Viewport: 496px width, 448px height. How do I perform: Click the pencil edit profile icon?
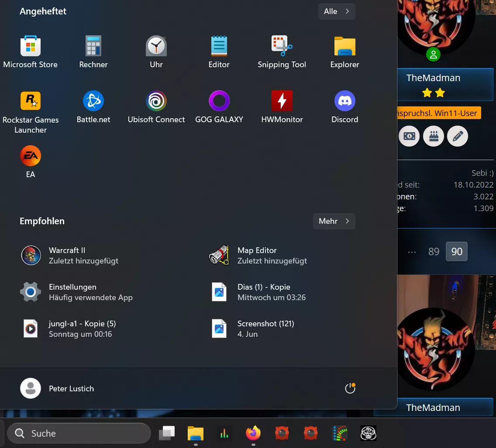click(x=458, y=136)
